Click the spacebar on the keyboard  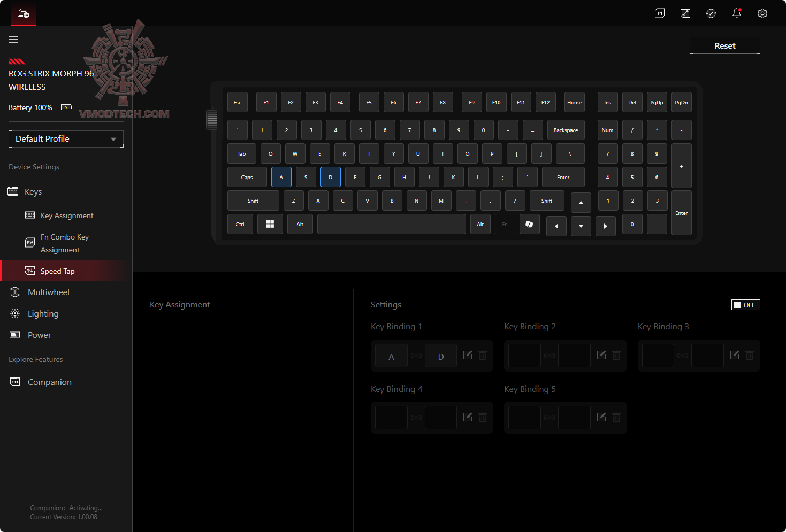(392, 225)
